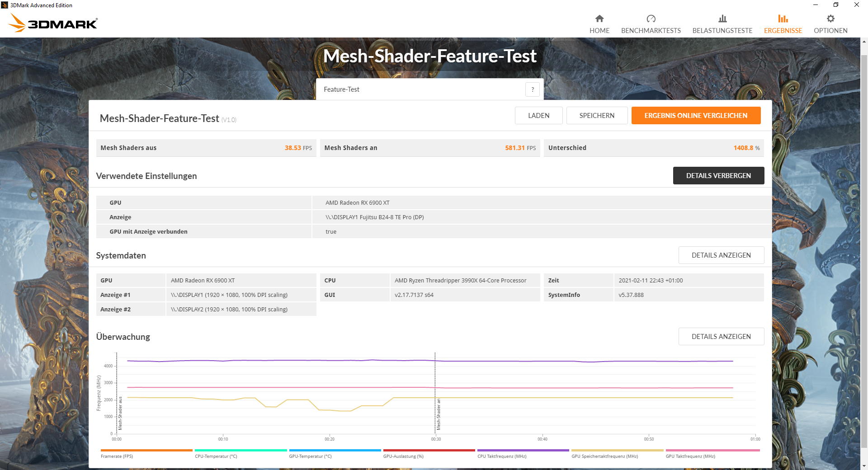Click the scrollbar up arrow
The width and height of the screenshot is (868, 470).
[x=864, y=42]
